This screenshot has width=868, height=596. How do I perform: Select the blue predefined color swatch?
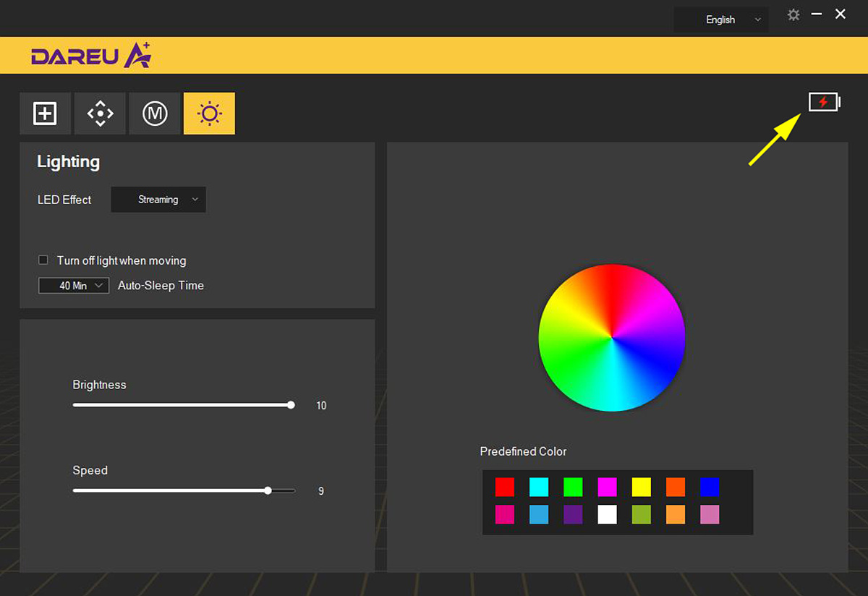click(x=710, y=487)
